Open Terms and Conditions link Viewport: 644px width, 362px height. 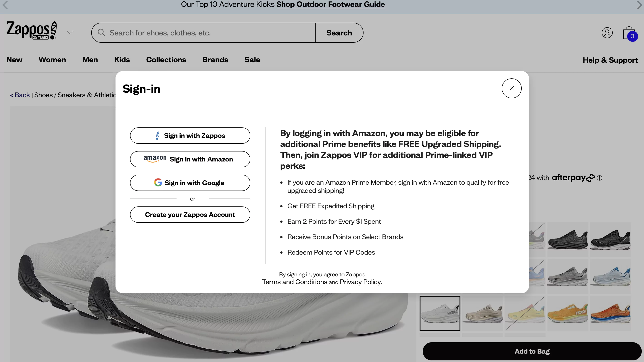pyautogui.click(x=295, y=282)
